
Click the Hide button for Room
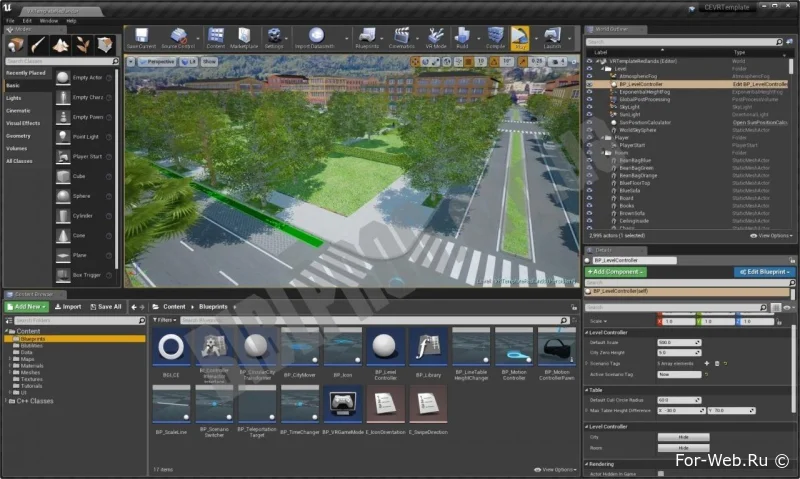point(684,448)
